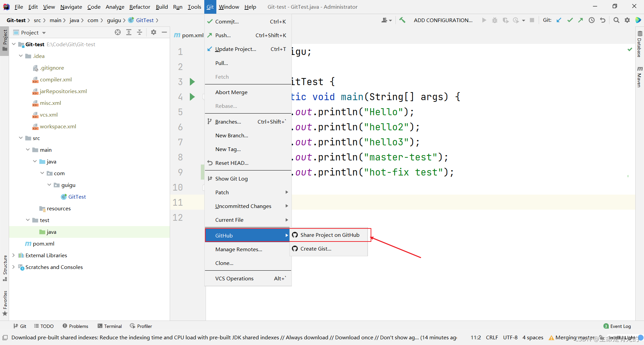Click run gutter arrow on line 4

(192, 97)
